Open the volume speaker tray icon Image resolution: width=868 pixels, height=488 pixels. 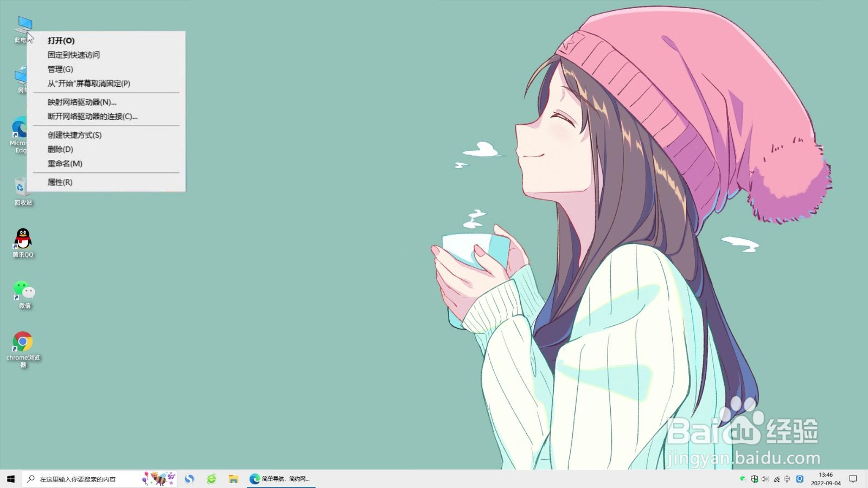click(765, 479)
